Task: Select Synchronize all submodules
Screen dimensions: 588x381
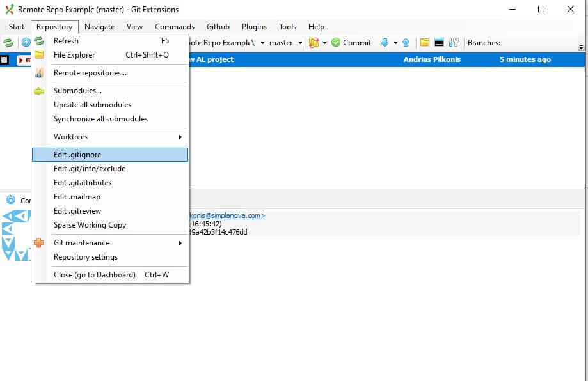Action: (x=110, y=119)
